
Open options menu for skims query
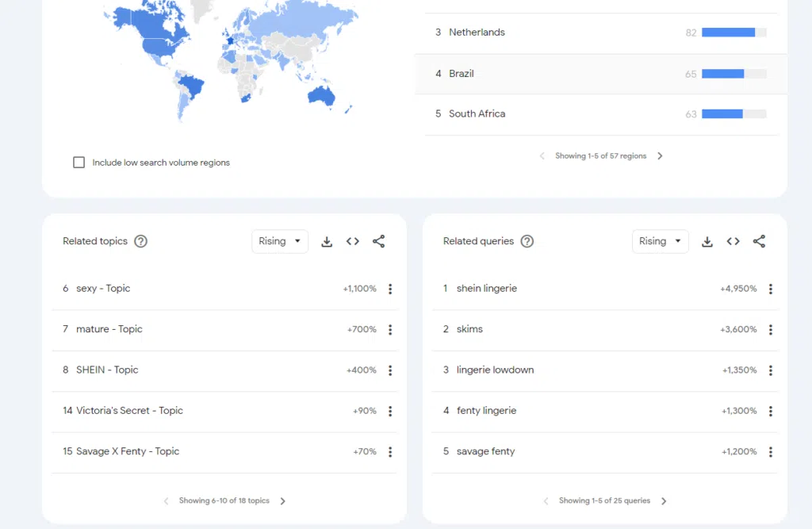(x=771, y=329)
